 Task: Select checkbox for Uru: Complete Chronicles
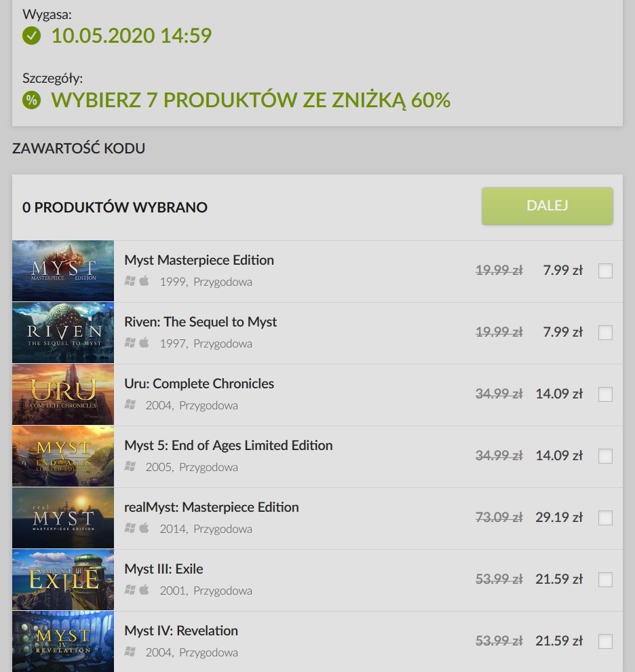click(605, 394)
